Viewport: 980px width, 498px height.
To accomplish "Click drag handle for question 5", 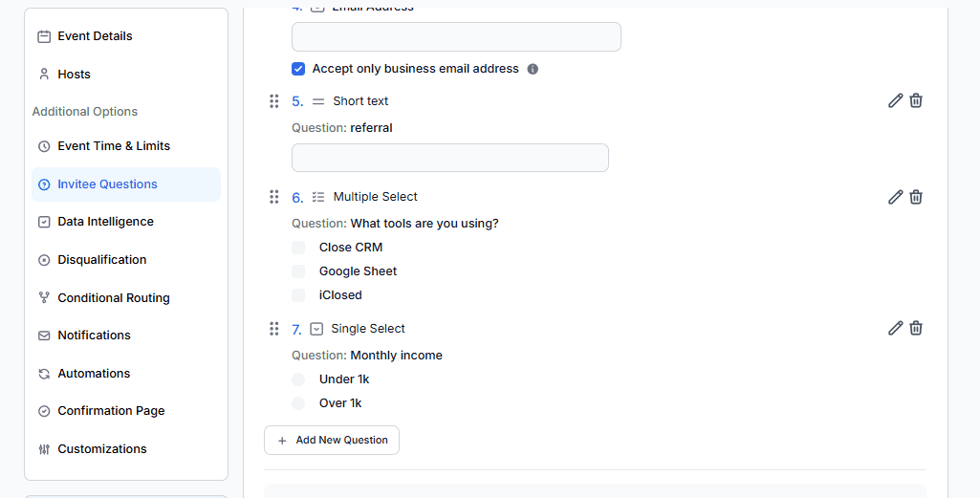I will 274,101.
